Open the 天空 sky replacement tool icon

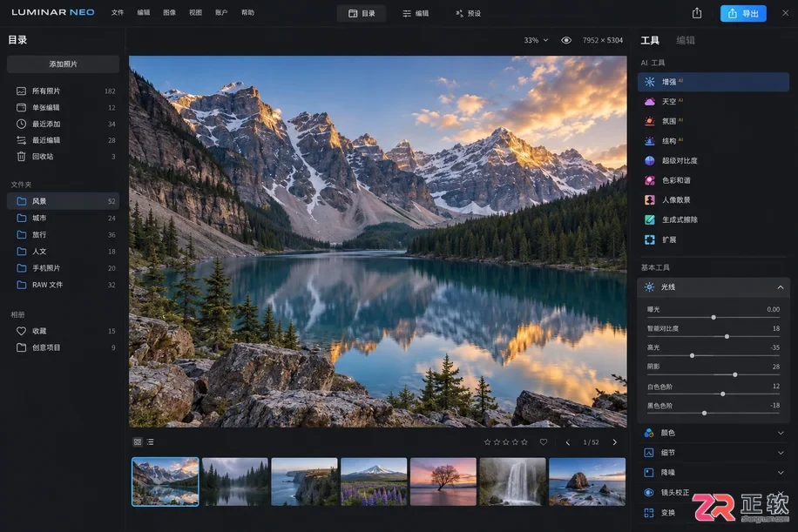coord(649,102)
